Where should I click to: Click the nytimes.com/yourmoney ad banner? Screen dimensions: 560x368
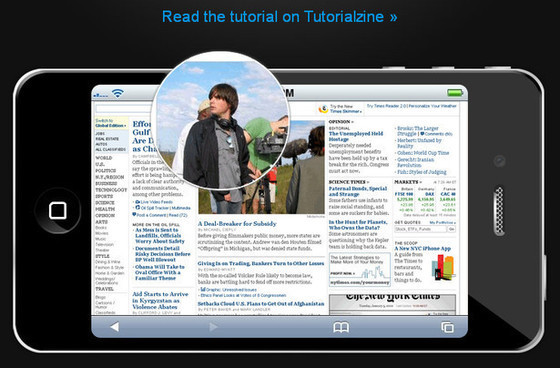click(360, 270)
